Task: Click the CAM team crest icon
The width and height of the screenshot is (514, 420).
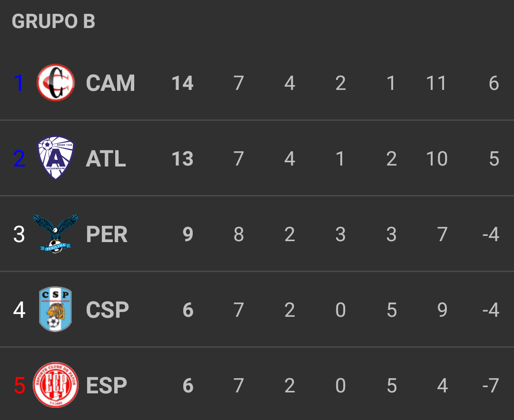Action: 56,83
